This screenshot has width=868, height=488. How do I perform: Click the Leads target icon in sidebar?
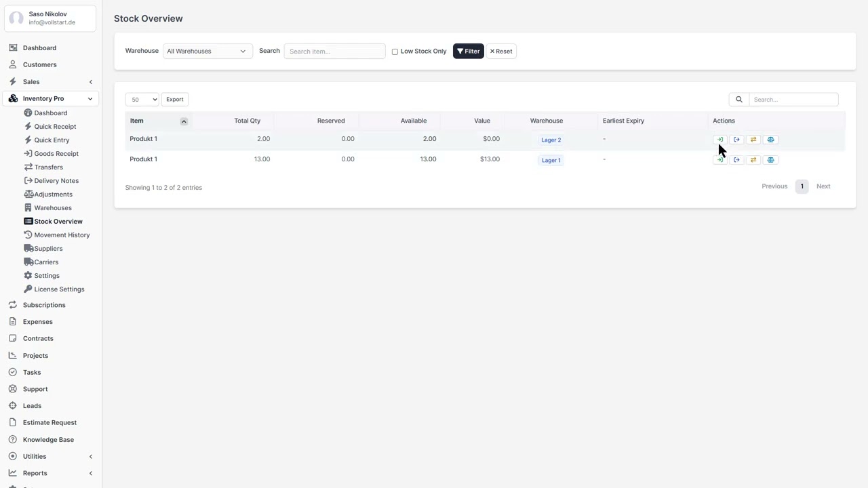(13, 406)
